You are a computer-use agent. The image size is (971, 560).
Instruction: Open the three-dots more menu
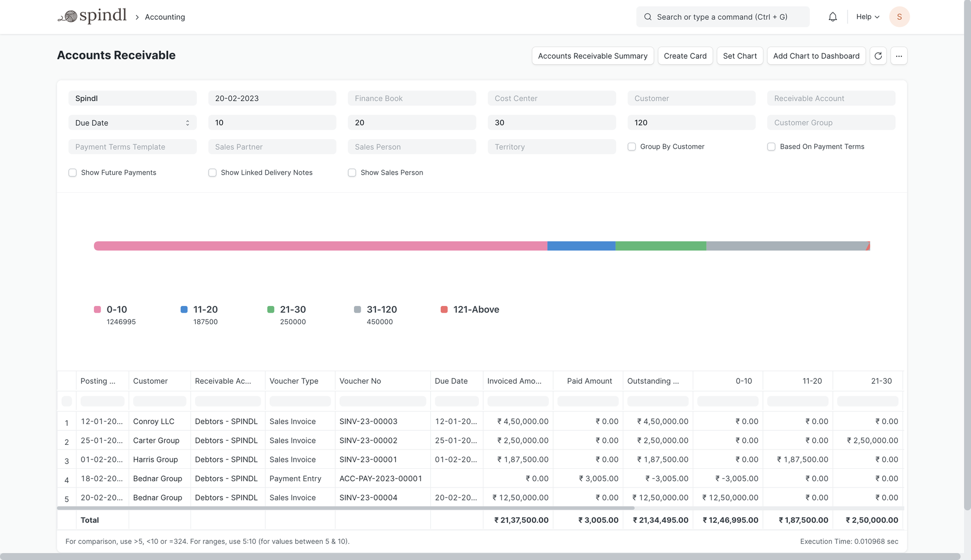point(899,55)
